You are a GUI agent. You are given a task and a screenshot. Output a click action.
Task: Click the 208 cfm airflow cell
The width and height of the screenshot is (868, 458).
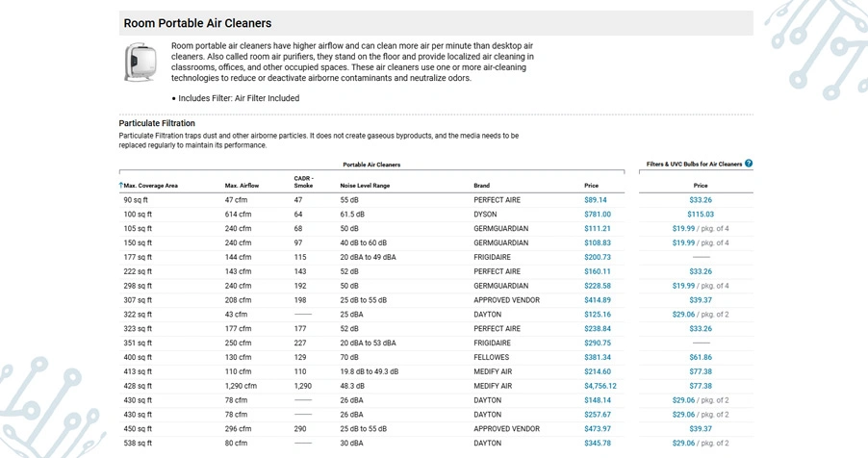pos(238,300)
